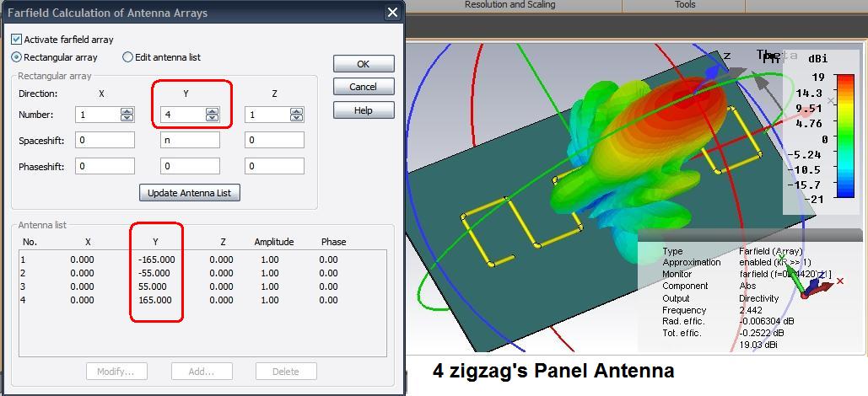Click the Z Phaseshift input field
This screenshot has height=396, width=868.
pos(274,166)
